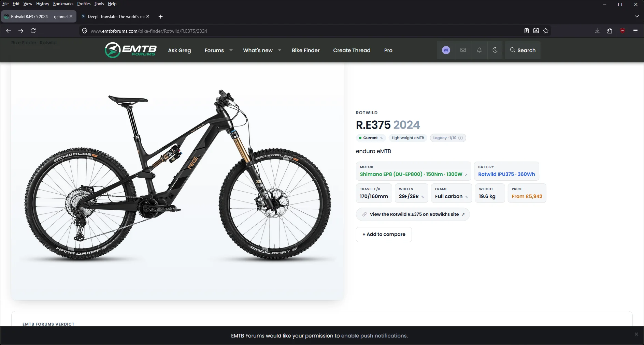Click the Travel F/R 170/160mm spec card
The width and height of the screenshot is (644, 345).
(x=374, y=193)
